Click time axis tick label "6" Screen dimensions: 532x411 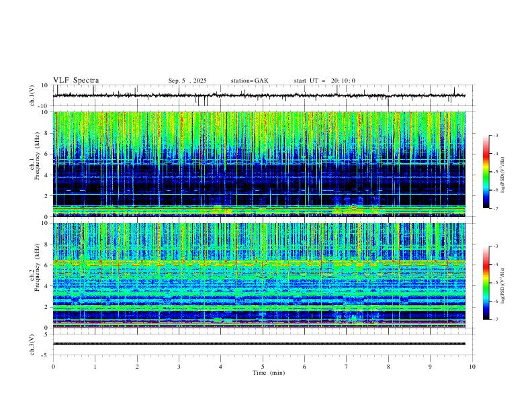tap(304, 367)
